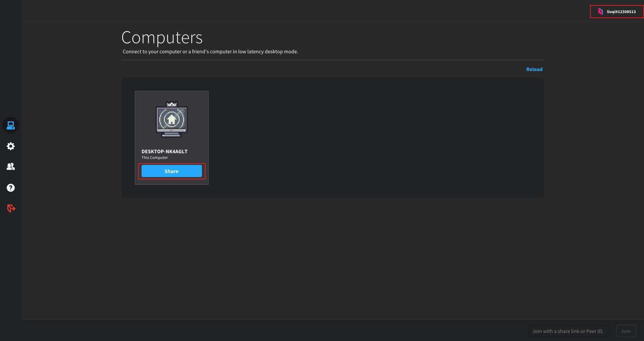The width and height of the screenshot is (644, 341).
Task: Click the crown icon above the monitor
Action: coord(172,104)
